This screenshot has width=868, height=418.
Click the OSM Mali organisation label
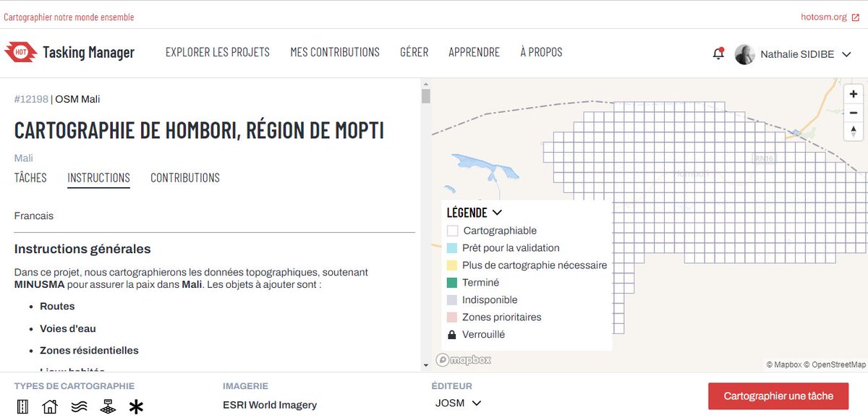77,99
